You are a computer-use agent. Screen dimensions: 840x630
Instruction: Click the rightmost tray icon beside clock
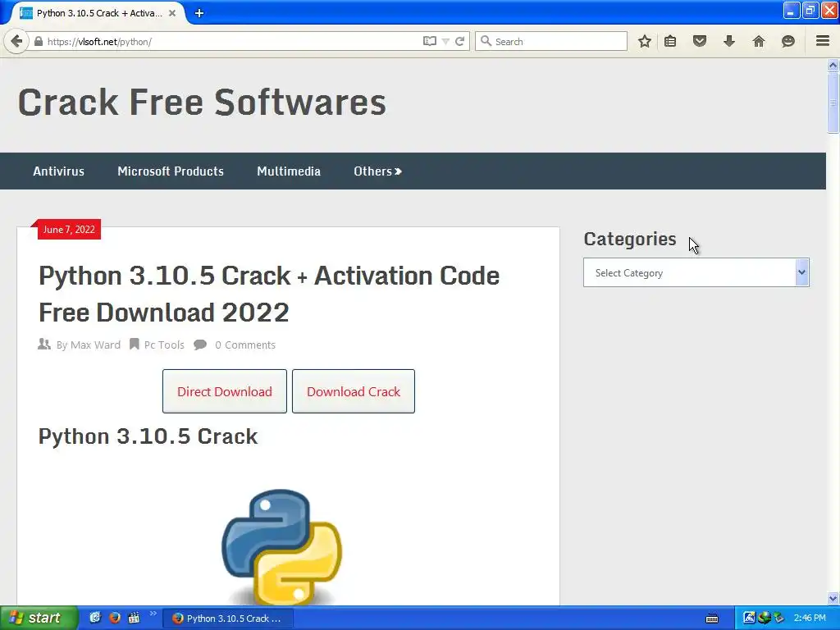click(x=779, y=618)
